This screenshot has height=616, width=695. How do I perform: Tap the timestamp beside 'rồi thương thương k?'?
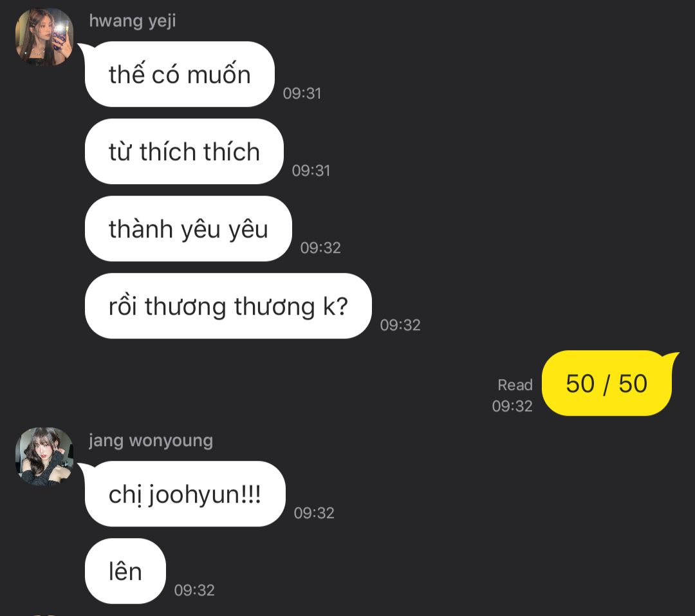pyautogui.click(x=400, y=325)
